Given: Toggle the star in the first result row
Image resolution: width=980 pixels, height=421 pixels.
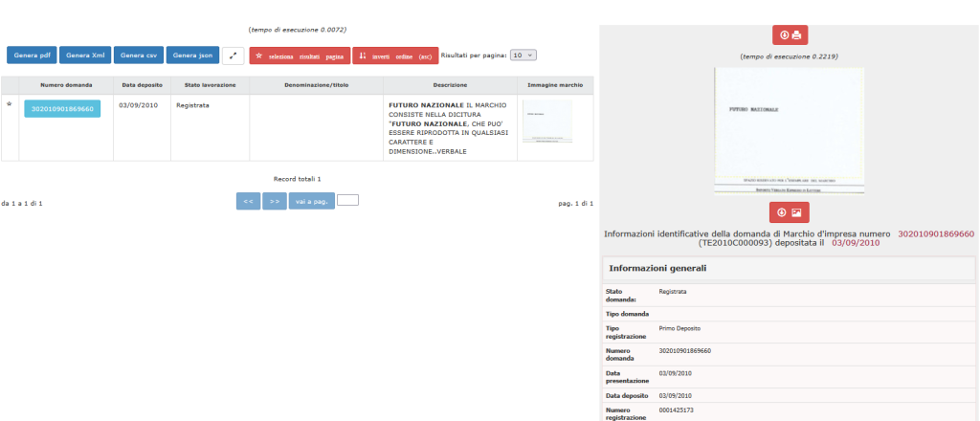Looking at the screenshot, I should coord(10,103).
